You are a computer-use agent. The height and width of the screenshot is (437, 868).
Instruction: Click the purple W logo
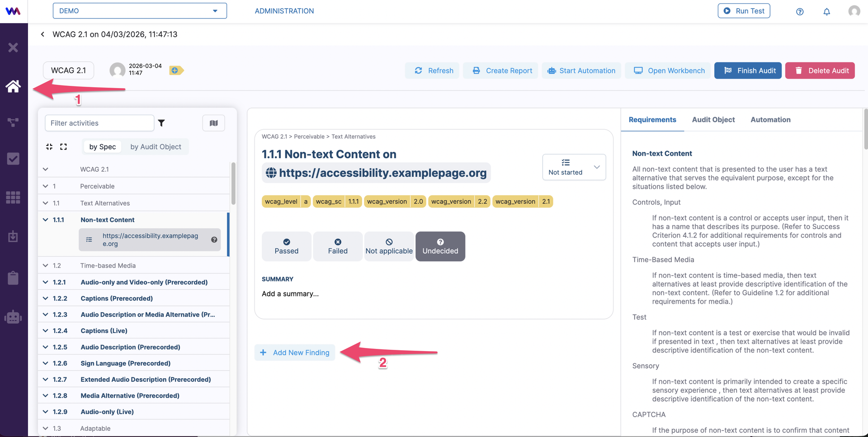coord(13,11)
